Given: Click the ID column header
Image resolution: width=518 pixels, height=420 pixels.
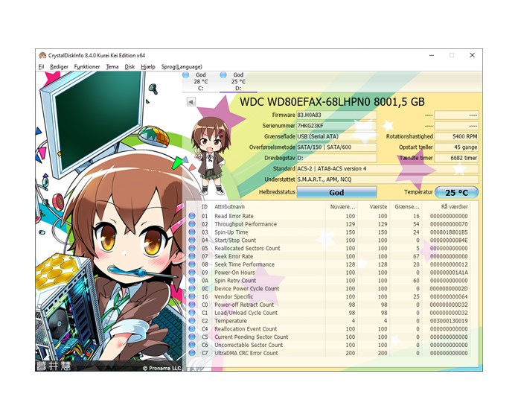Looking at the screenshot, I should tap(205, 207).
